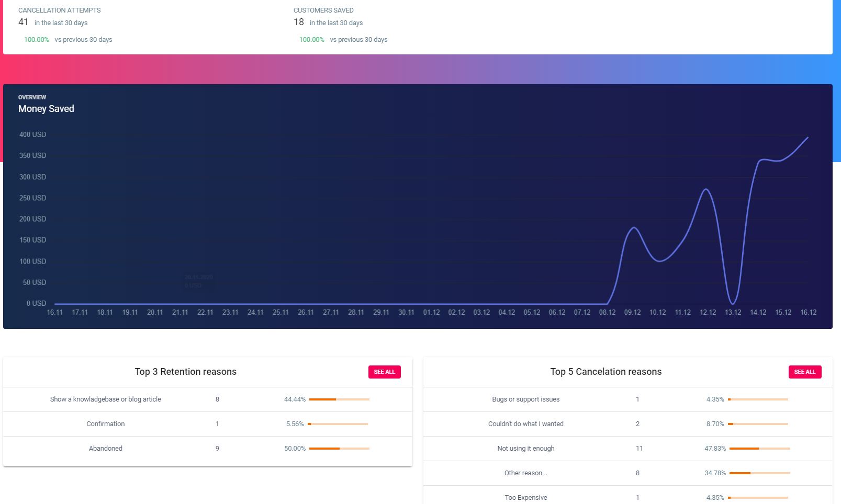This screenshot has height=504, width=841.
Task: Click count 9 in Abandoned row
Action: click(x=217, y=448)
